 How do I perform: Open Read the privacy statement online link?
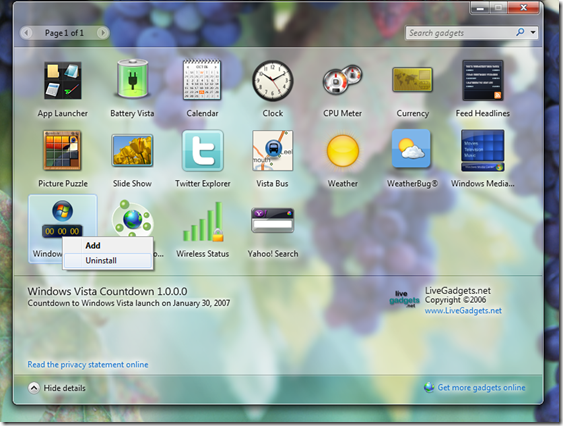(88, 365)
